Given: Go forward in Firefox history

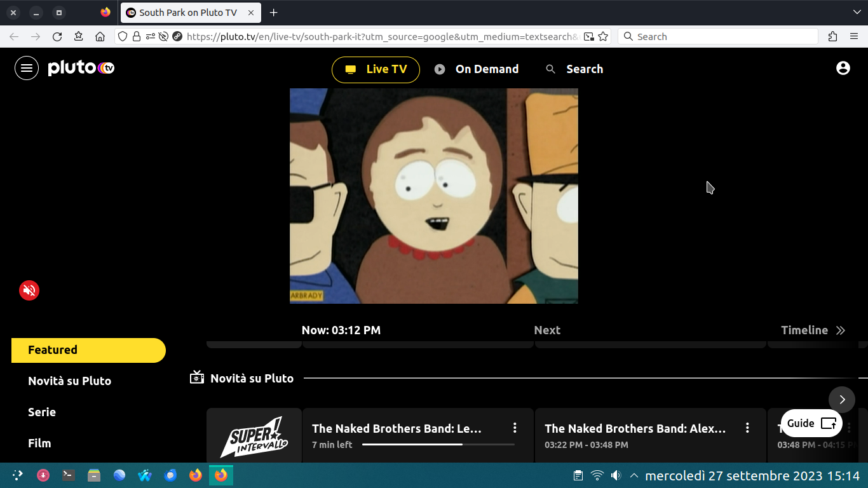Looking at the screenshot, I should pyautogui.click(x=36, y=37).
